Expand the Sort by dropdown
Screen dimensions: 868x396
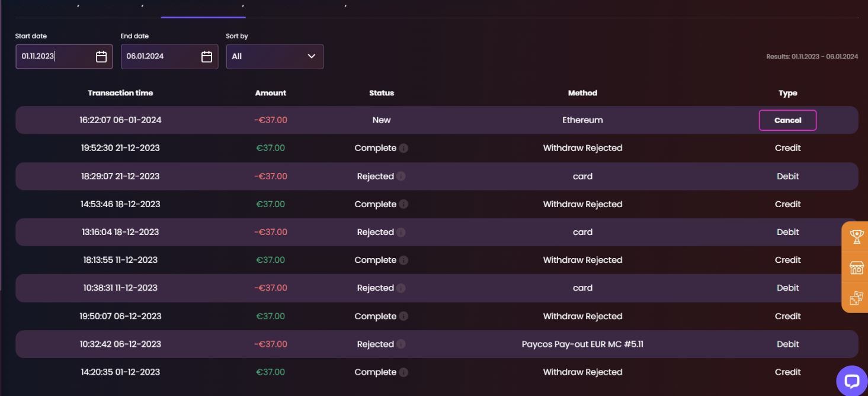click(275, 56)
